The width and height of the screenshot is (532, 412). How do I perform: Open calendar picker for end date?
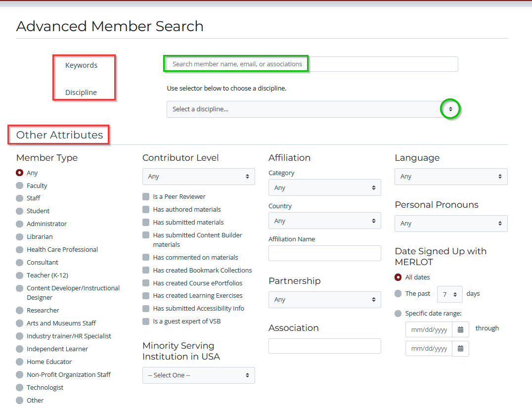[460, 349]
